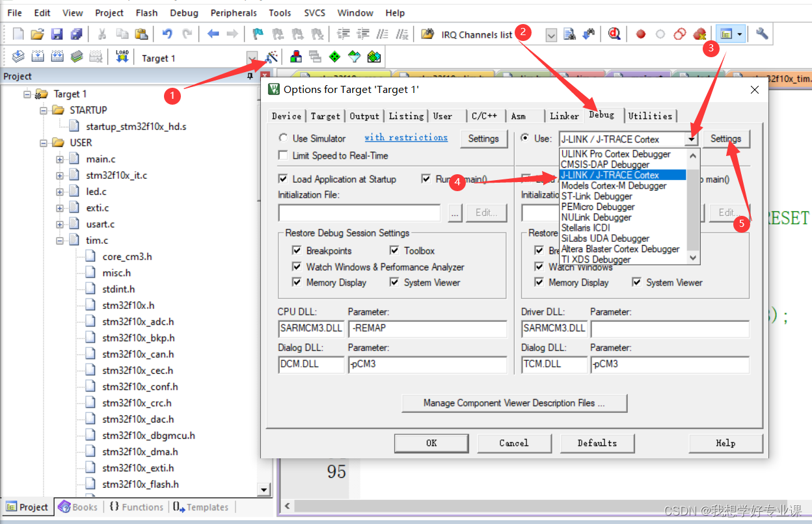The height and width of the screenshot is (524, 812).
Task: Click the Save All icon
Action: pos(77,34)
